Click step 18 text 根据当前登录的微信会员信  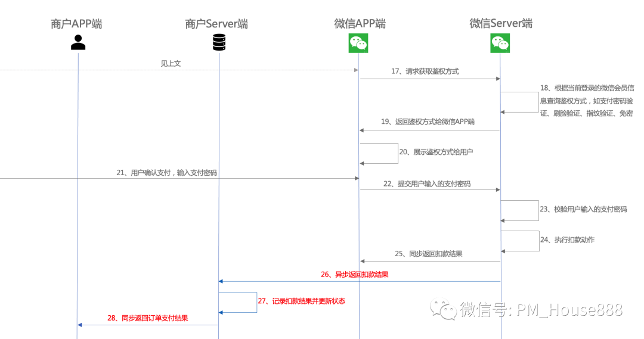[587, 88]
